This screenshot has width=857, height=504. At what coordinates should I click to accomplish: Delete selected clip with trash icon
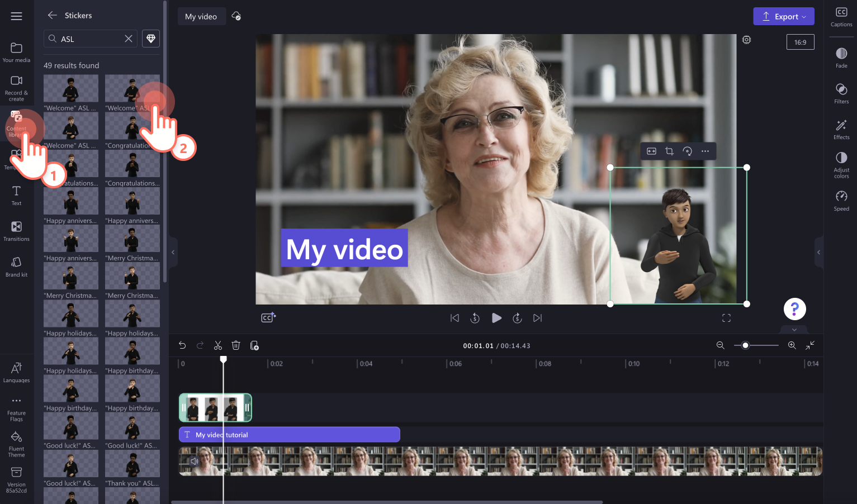(x=236, y=345)
